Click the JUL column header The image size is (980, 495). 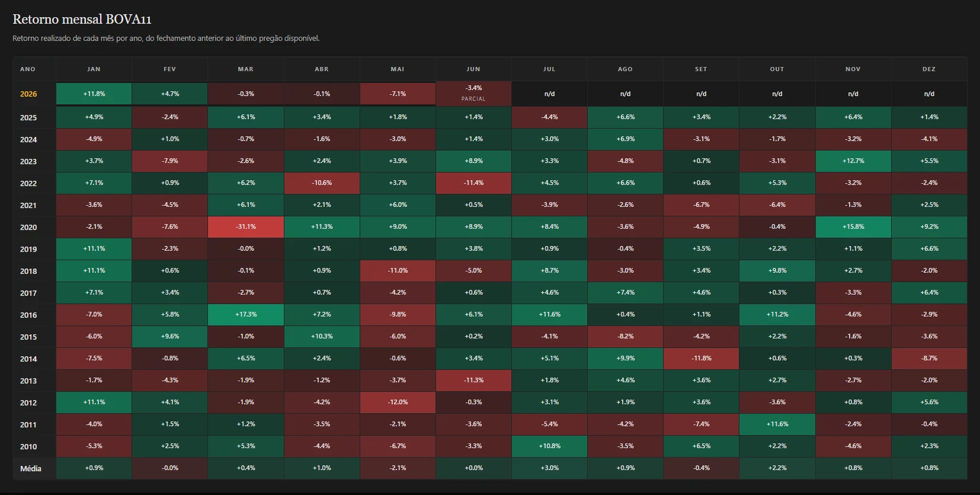click(x=549, y=69)
